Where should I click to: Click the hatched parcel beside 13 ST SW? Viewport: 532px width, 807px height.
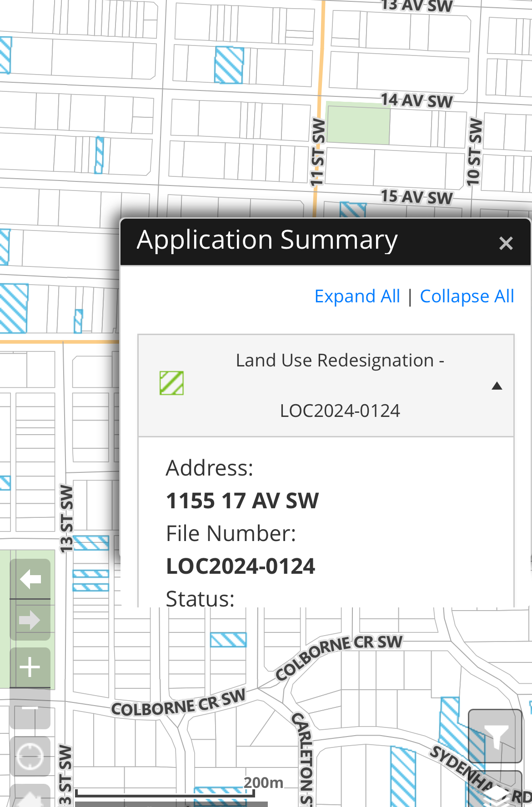(x=91, y=543)
